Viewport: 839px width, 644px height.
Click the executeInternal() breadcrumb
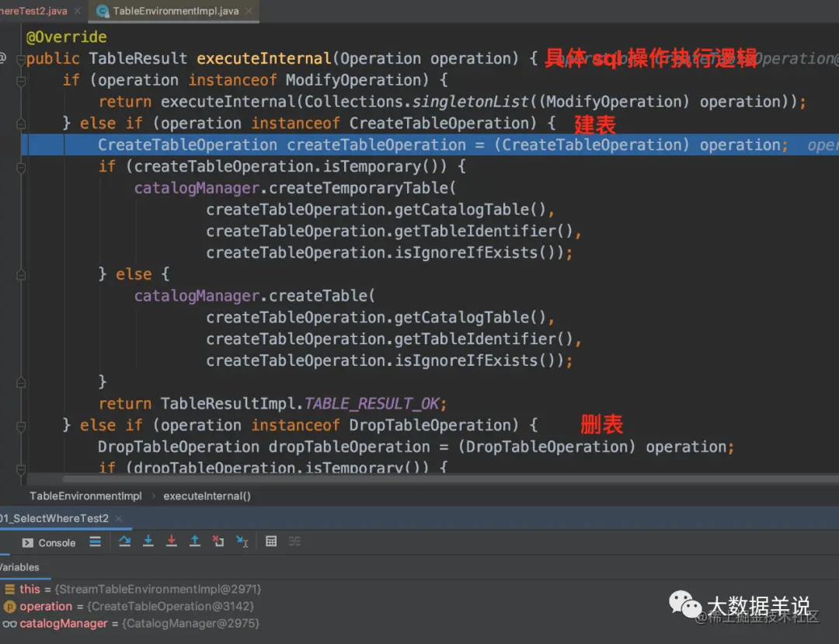coord(207,496)
